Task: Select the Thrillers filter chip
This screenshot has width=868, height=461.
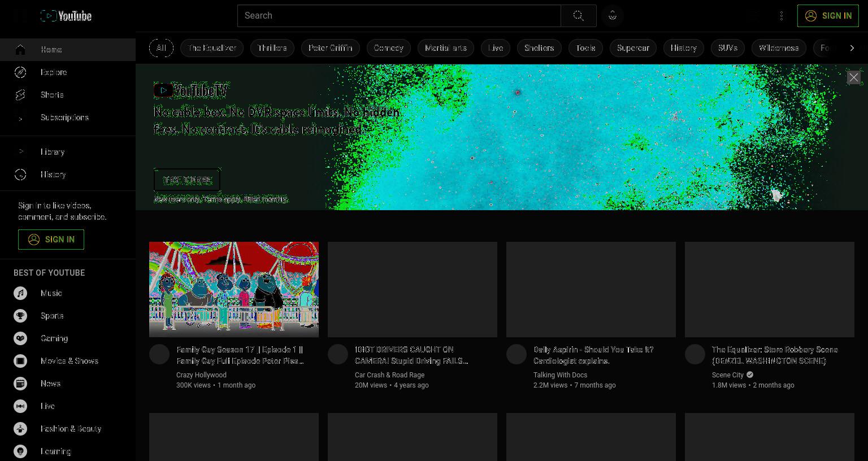Action: click(272, 48)
